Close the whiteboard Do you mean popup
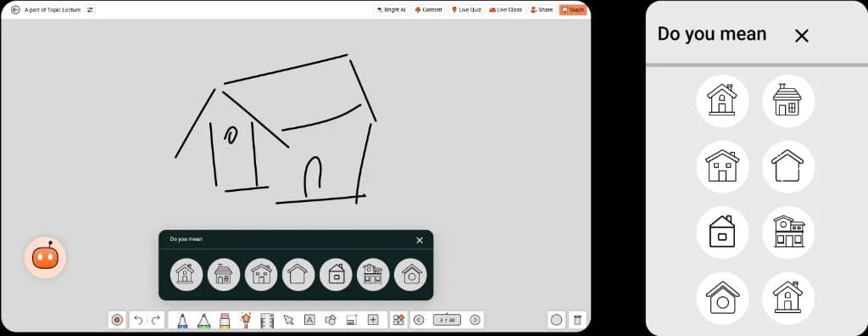The width and height of the screenshot is (868, 336). tap(420, 240)
